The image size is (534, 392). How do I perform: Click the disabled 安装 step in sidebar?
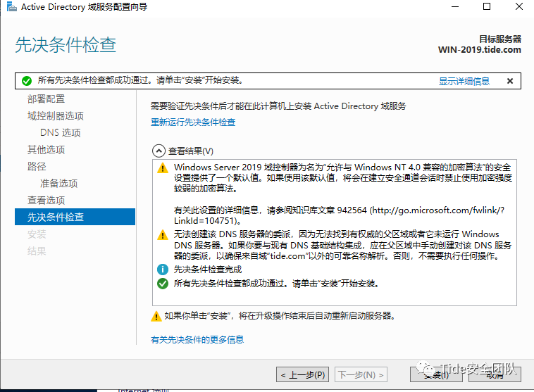[x=37, y=234]
